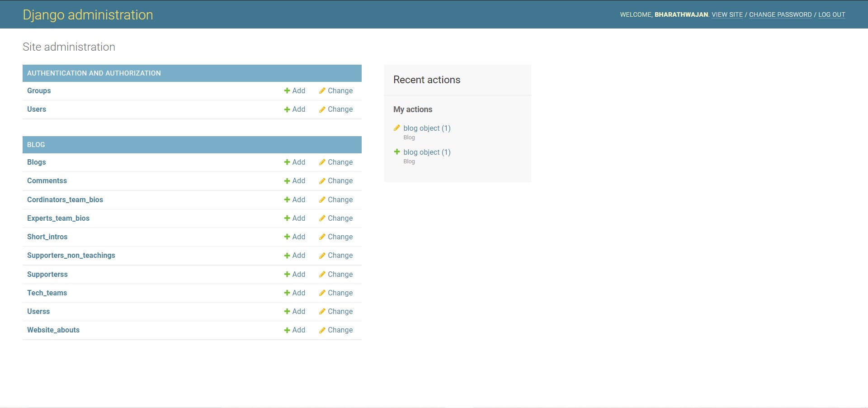Open the Tech_teams model list
The width and height of the screenshot is (868, 408).
47,293
